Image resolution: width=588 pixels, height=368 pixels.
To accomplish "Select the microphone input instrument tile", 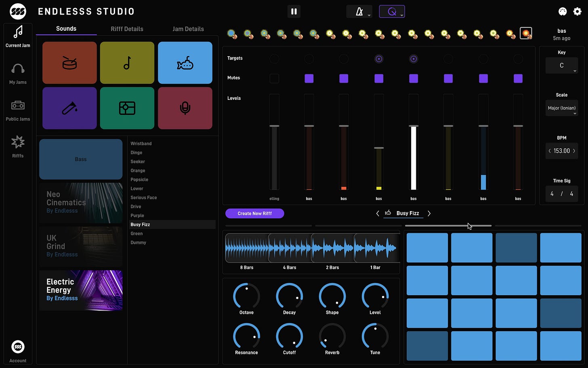I will pyautogui.click(x=185, y=108).
